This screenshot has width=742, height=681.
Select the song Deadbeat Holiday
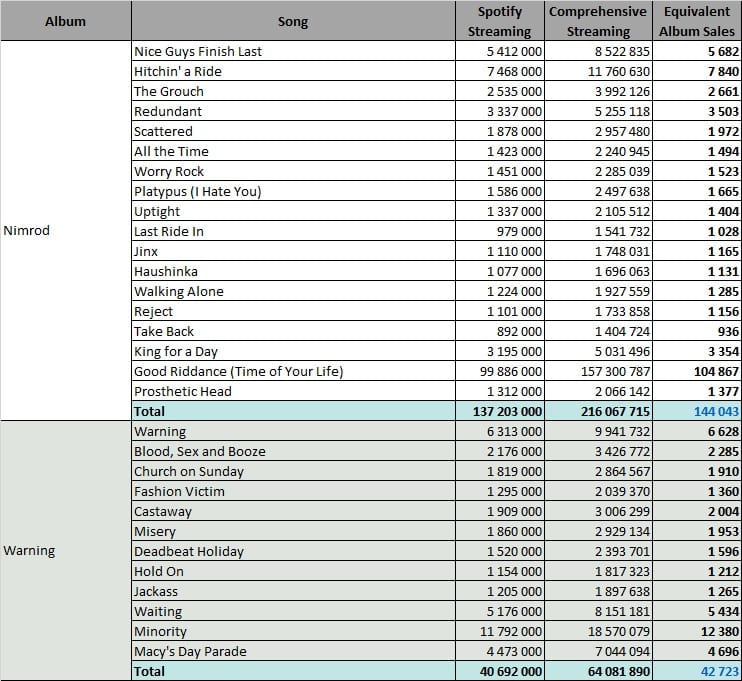[293, 551]
